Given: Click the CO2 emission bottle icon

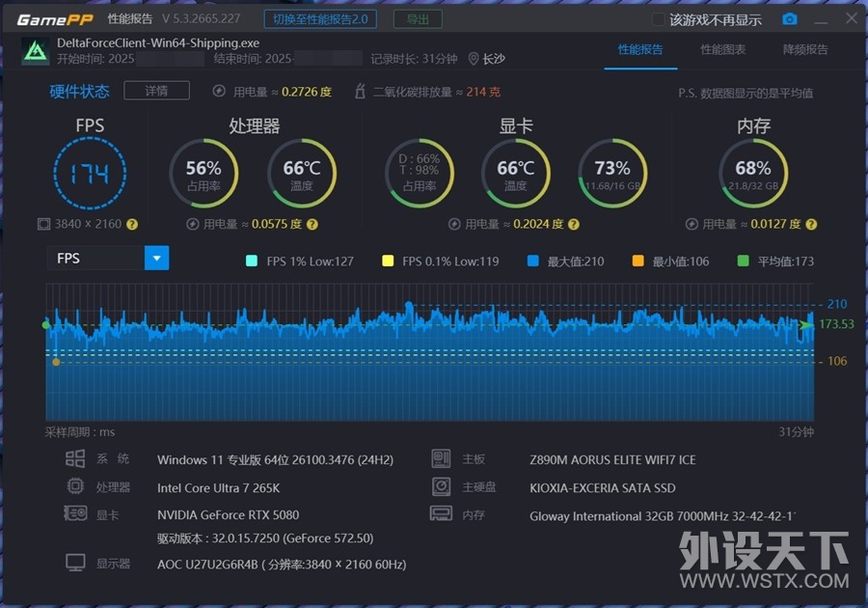Looking at the screenshot, I should click(360, 91).
